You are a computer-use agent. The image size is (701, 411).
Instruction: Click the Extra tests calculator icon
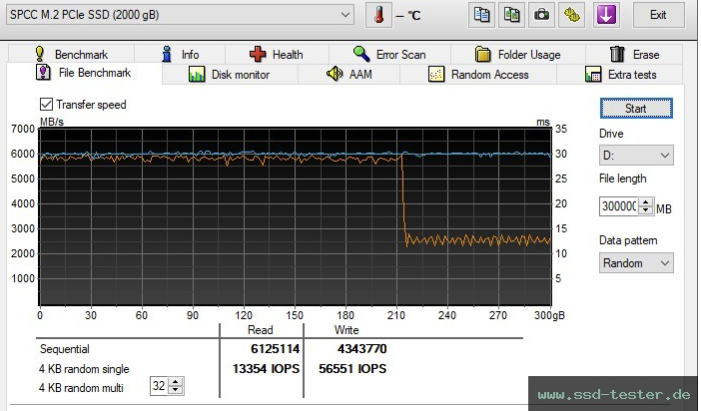tap(593, 74)
